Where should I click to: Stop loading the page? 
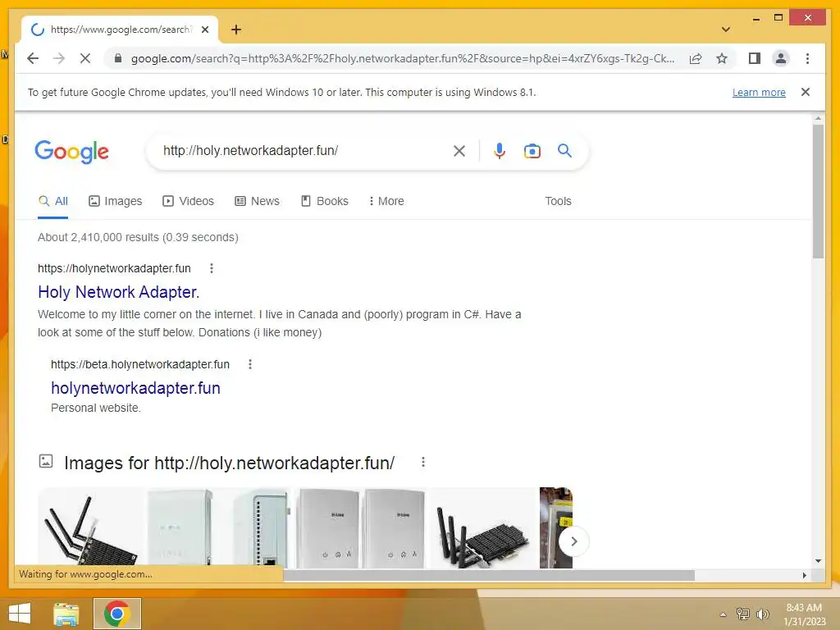pyautogui.click(x=85, y=58)
